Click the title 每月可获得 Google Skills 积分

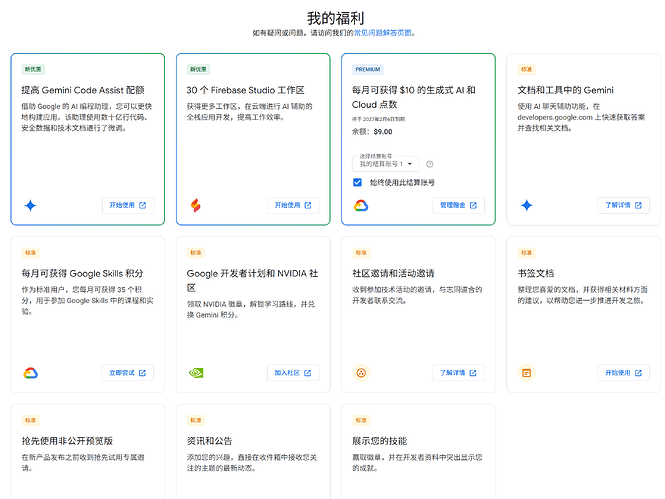click(82, 273)
